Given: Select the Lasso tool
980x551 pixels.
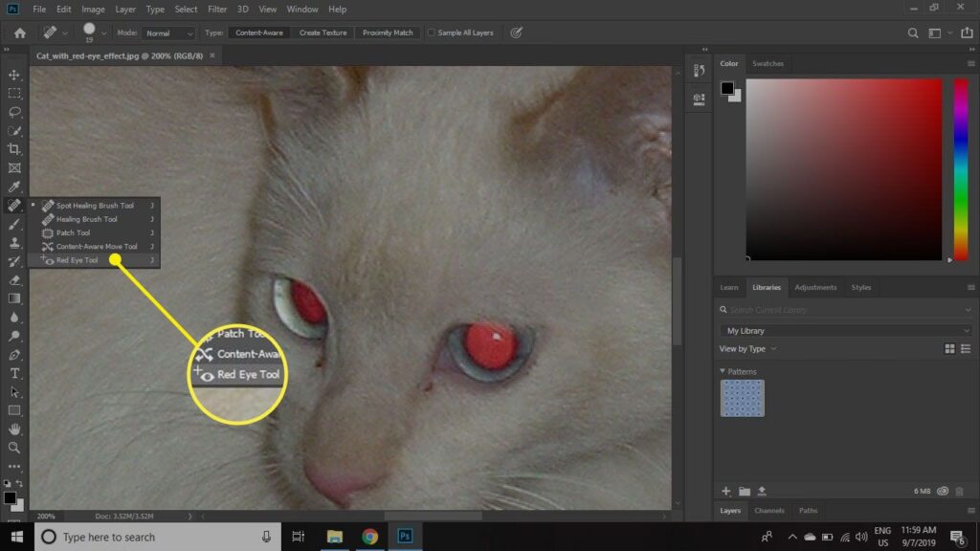Looking at the screenshot, I should [x=14, y=112].
